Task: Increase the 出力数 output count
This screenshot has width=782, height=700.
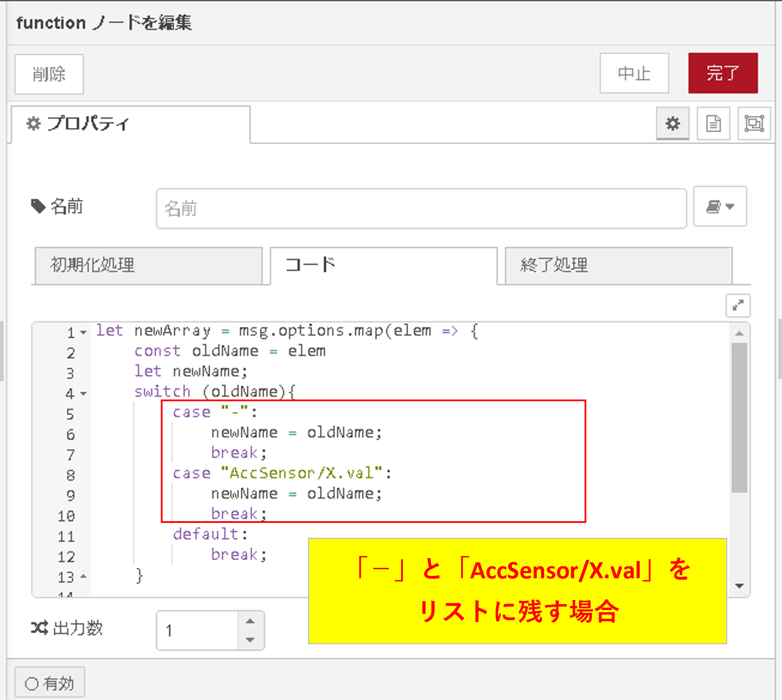Action: 250,621
